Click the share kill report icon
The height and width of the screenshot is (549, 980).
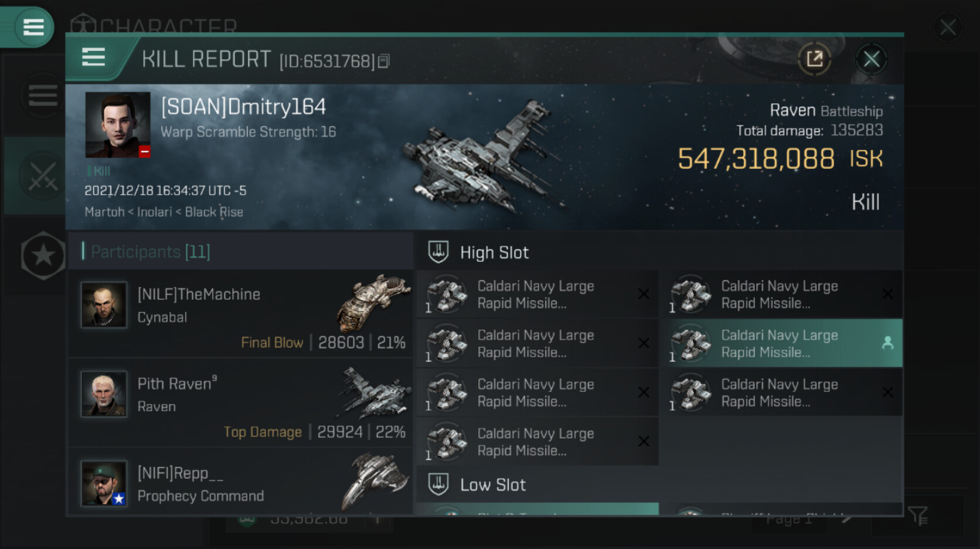(814, 59)
